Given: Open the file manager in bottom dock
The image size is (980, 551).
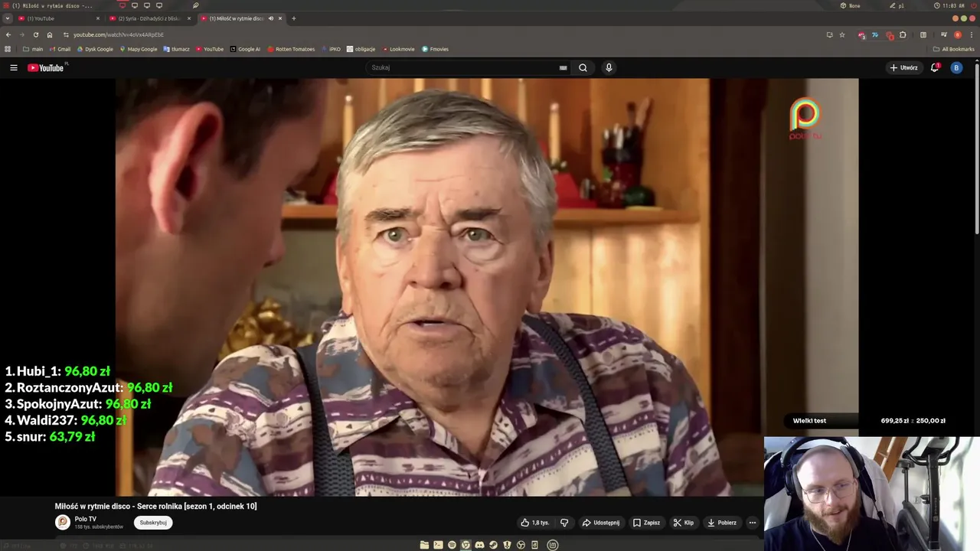Looking at the screenshot, I should (x=424, y=545).
